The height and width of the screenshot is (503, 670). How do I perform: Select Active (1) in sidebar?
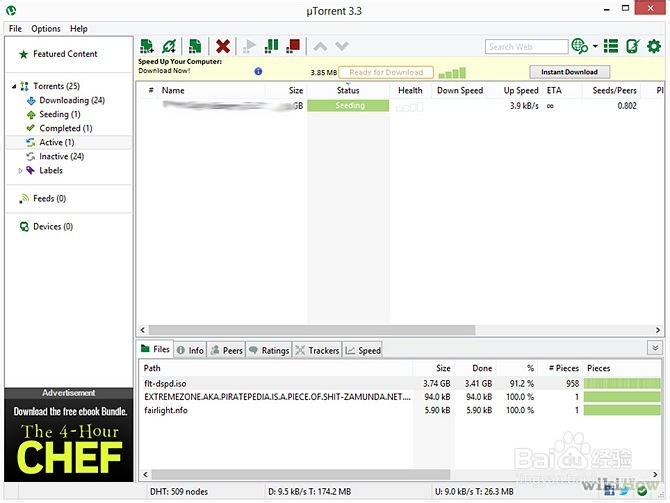pyautogui.click(x=57, y=142)
